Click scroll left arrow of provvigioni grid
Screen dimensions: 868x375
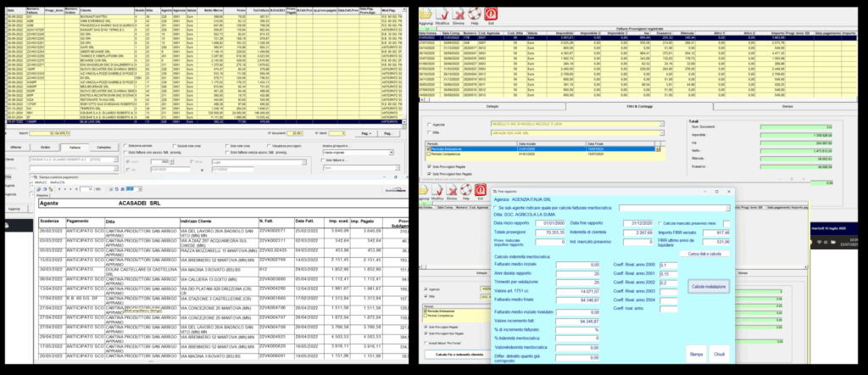coord(421,100)
